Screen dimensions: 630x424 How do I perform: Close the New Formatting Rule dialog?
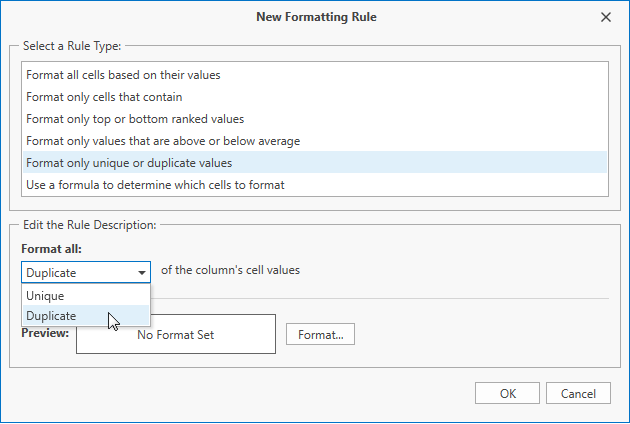[x=605, y=17]
